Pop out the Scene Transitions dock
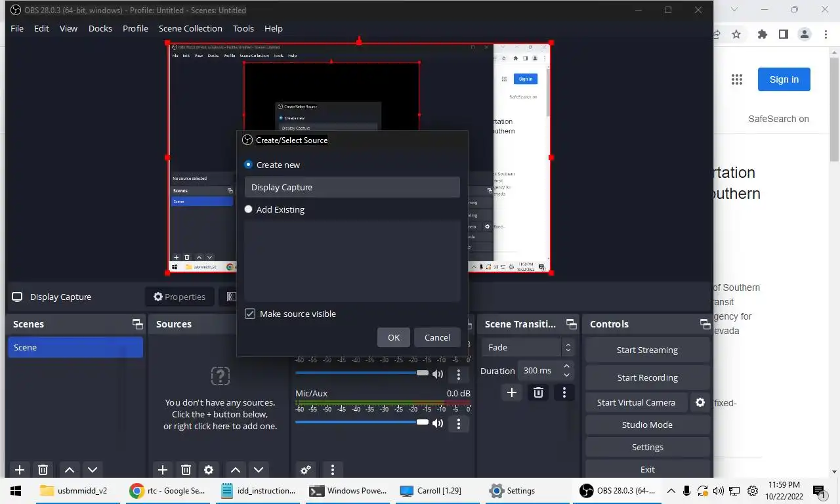840x504 pixels. coord(572,324)
